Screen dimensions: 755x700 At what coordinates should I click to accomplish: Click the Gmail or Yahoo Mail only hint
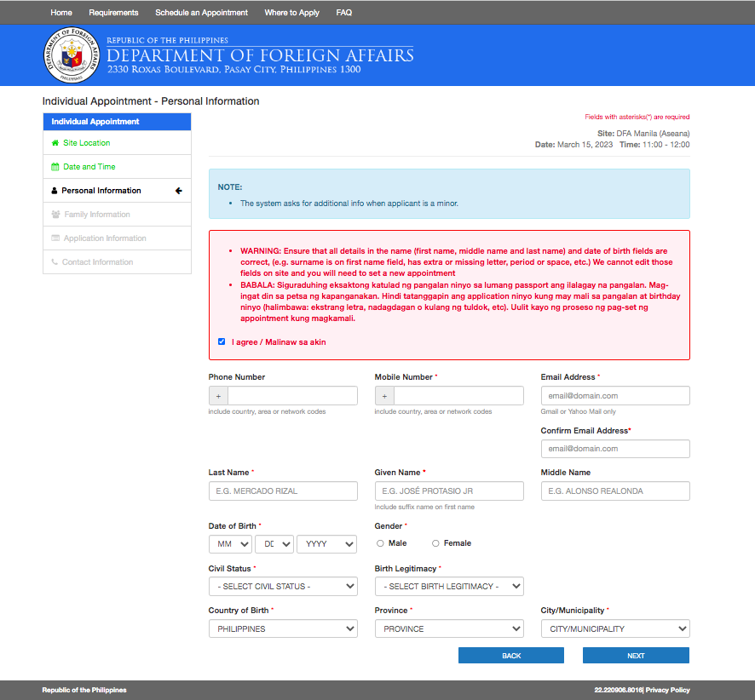tap(579, 412)
